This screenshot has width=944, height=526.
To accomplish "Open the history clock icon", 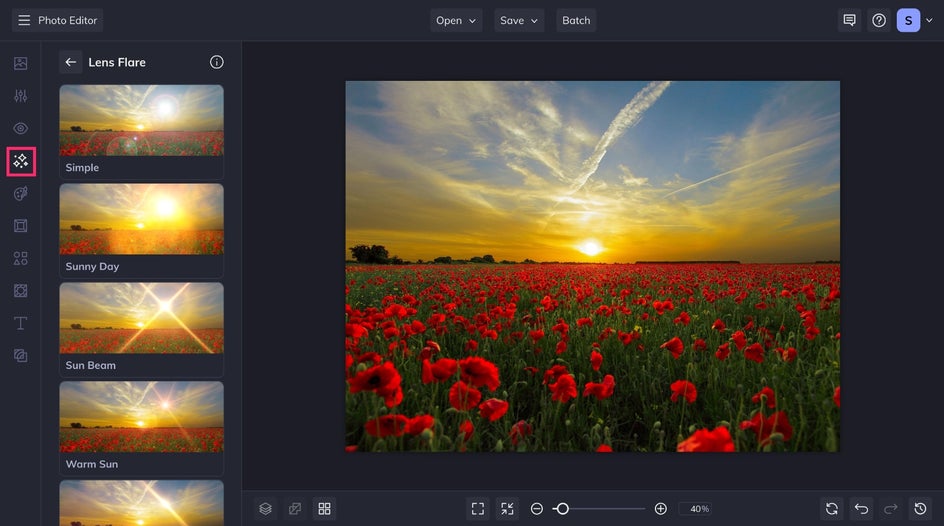I will (x=921, y=509).
